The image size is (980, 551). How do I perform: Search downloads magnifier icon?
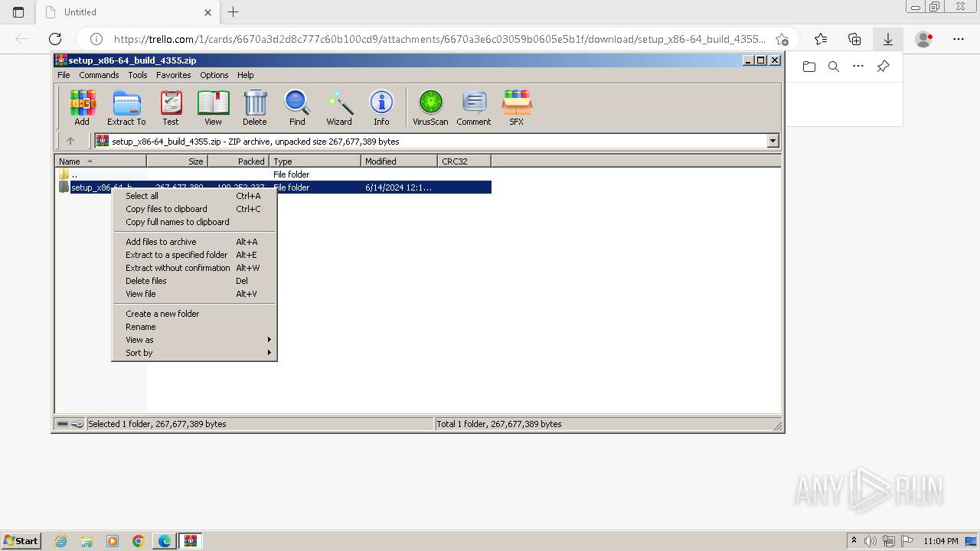click(834, 67)
